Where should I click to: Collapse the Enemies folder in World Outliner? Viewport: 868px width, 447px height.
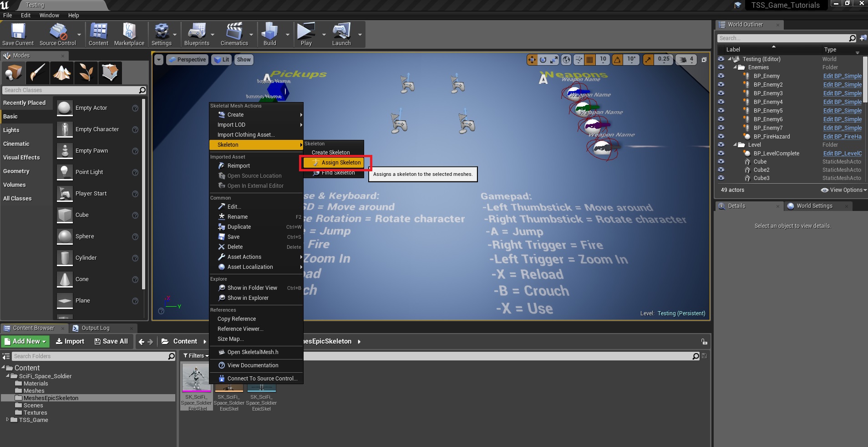pos(735,67)
